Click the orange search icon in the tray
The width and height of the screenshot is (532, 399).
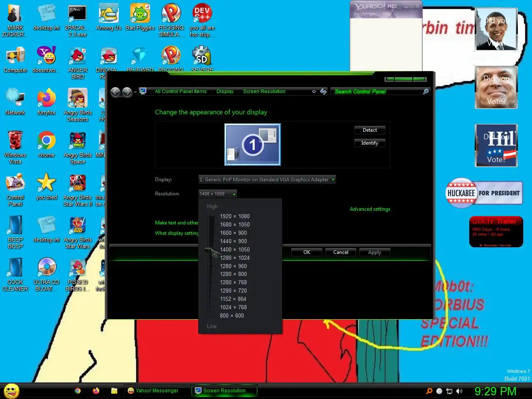coord(429,391)
